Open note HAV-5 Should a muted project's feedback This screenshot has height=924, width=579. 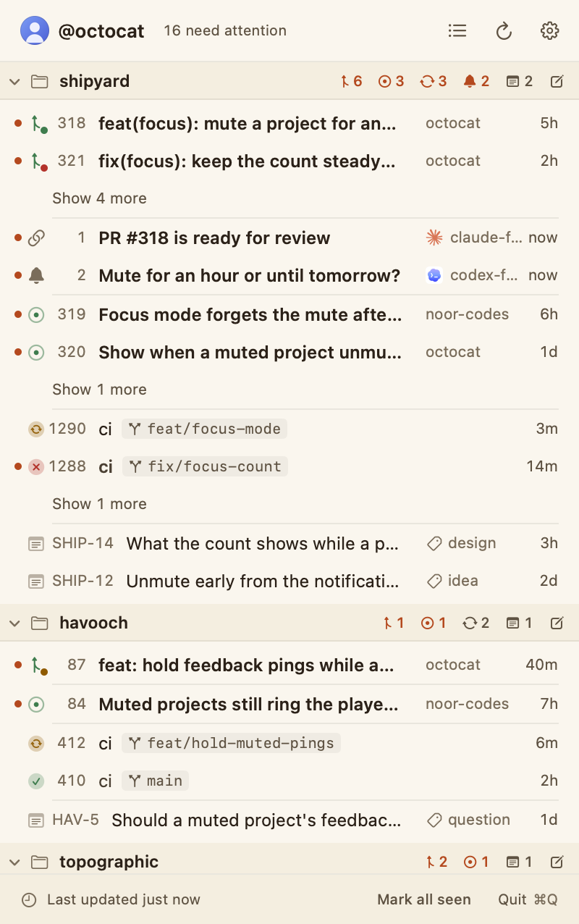(x=289, y=820)
